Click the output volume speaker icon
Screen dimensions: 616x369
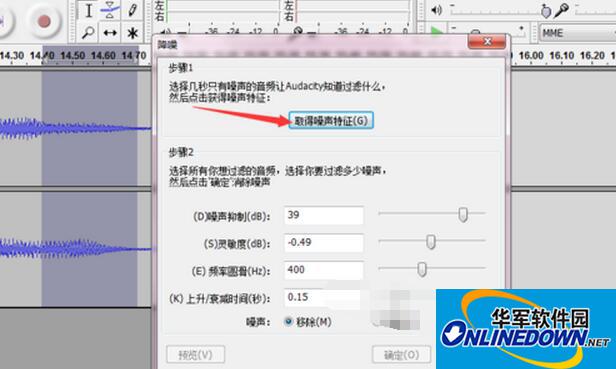[x=436, y=10]
